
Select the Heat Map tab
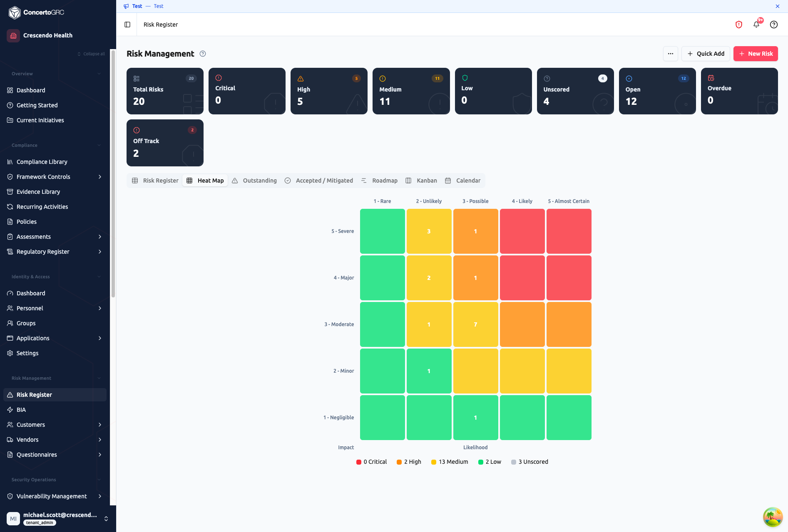click(205, 181)
